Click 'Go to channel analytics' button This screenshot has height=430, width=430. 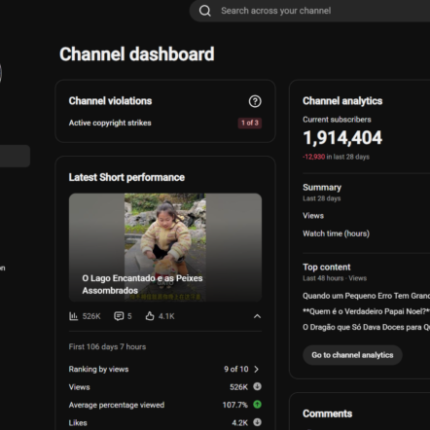coord(352,355)
